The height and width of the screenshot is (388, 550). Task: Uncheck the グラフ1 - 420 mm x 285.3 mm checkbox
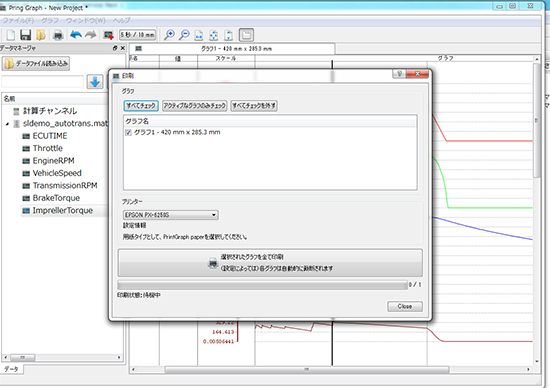(128, 133)
